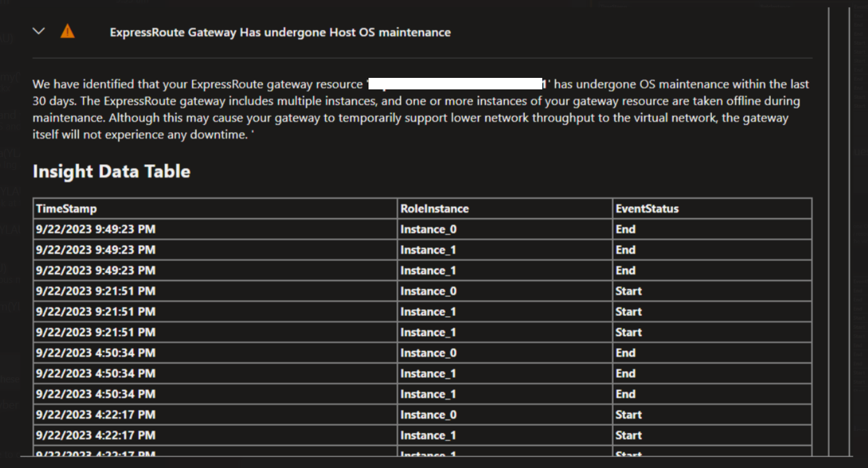Select the 'ExpressRoute Gateway Has undergone Host OS maintenance' title
Screen dimensions: 868x468
click(x=280, y=32)
